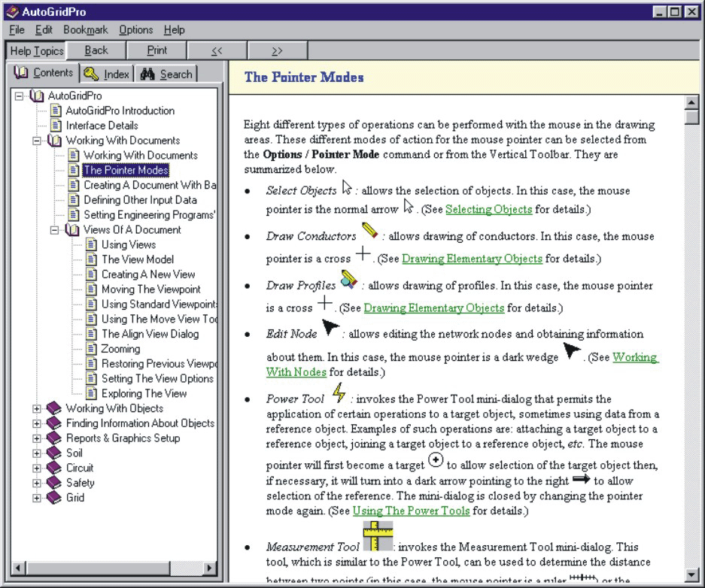Click the purple book icon for Safety
Image resolution: width=705 pixels, height=588 pixels.
tap(54, 483)
